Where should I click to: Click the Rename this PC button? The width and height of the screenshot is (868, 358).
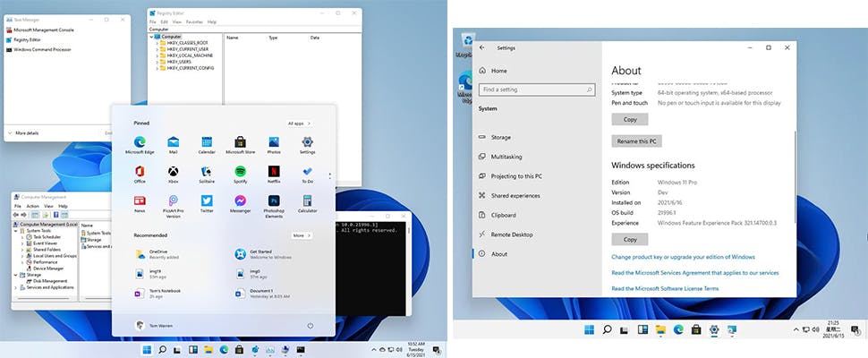[x=636, y=141]
